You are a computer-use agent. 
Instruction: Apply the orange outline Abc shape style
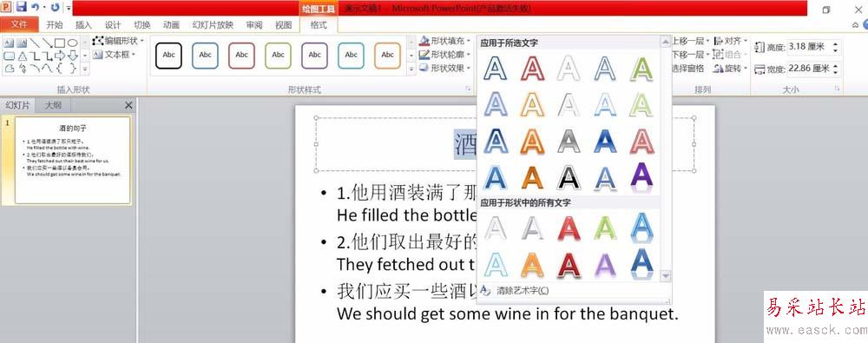point(387,56)
